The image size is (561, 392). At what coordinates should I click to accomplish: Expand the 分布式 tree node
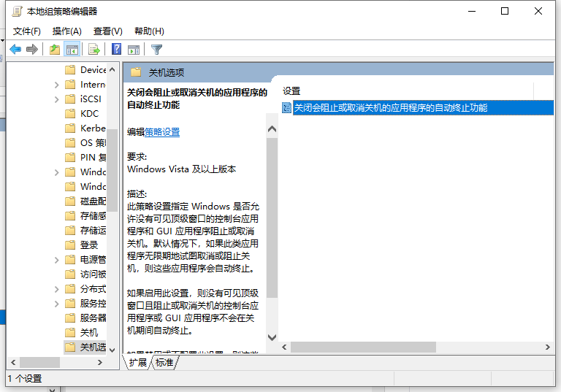56,289
